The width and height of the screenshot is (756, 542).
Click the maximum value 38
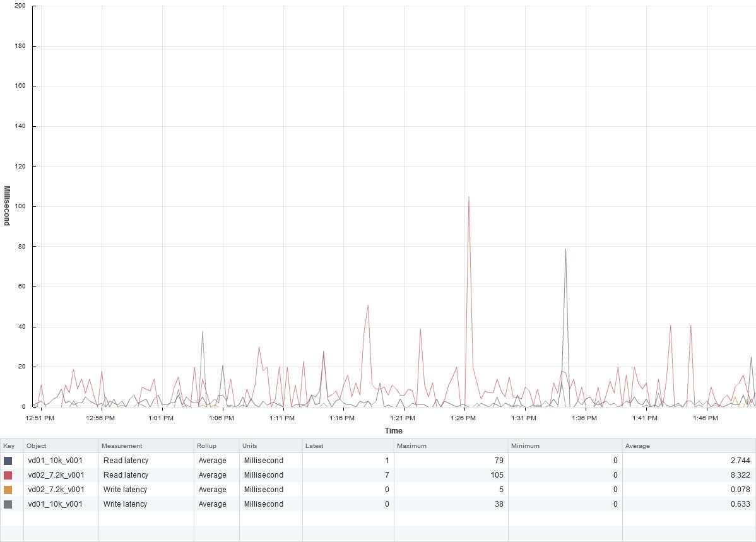coord(499,504)
